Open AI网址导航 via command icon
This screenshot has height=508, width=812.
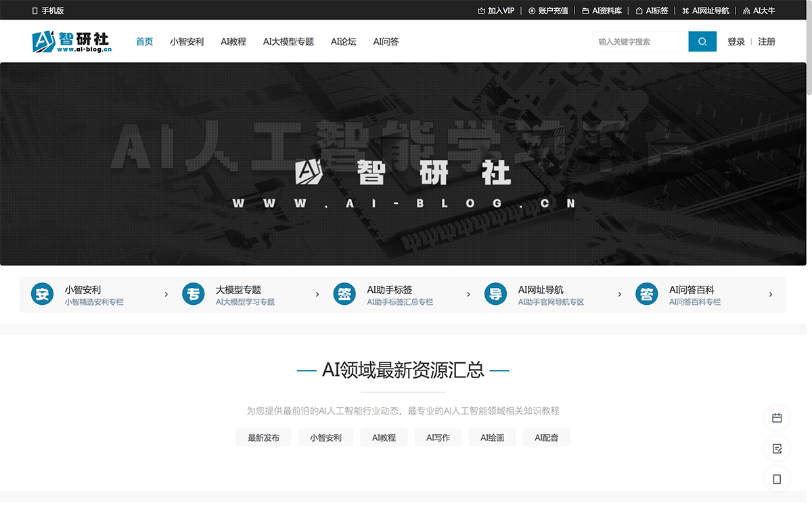[x=685, y=11]
